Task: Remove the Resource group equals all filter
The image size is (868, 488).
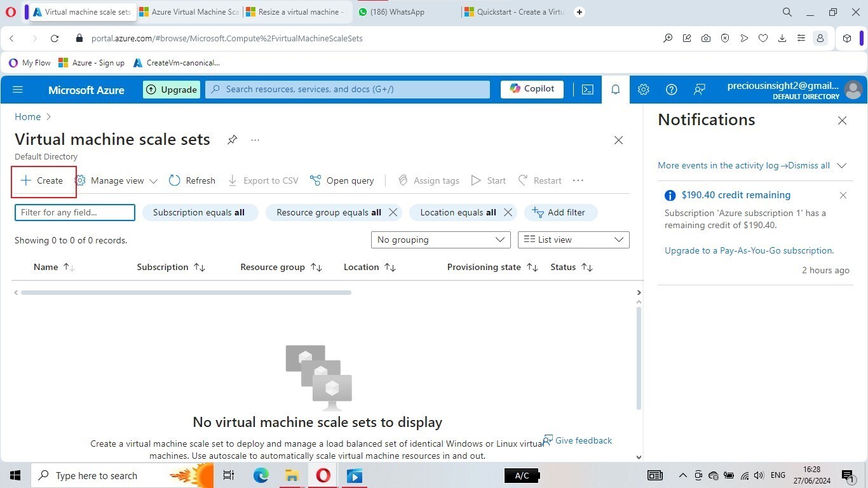Action: pos(393,212)
